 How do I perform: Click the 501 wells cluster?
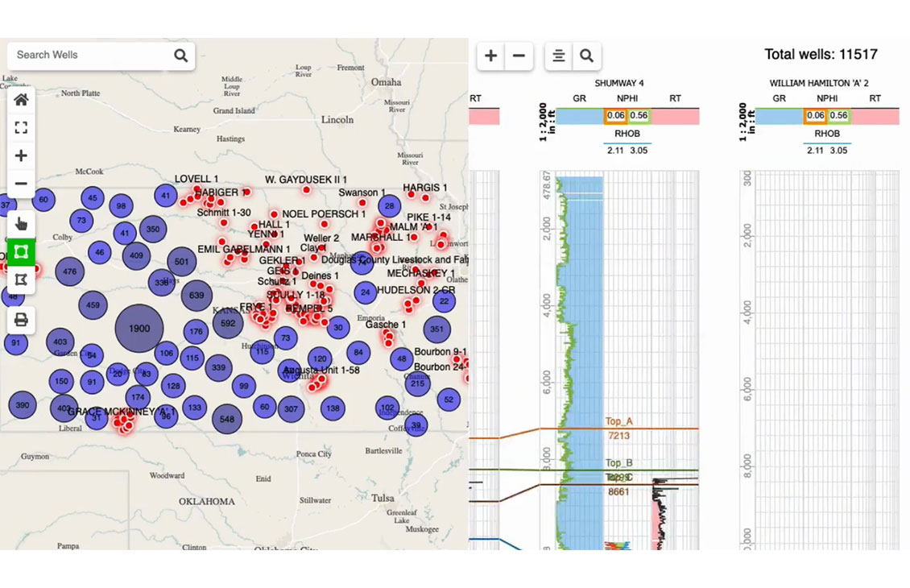tap(182, 262)
